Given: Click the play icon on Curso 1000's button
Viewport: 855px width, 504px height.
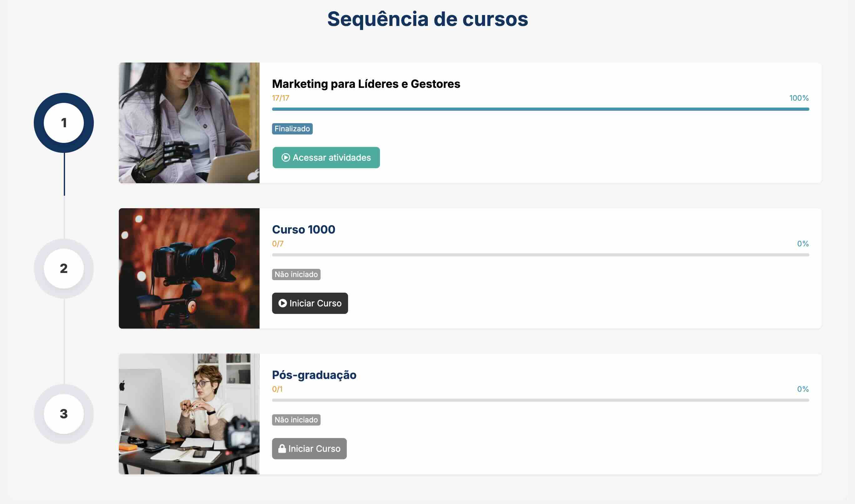Looking at the screenshot, I should tap(282, 303).
